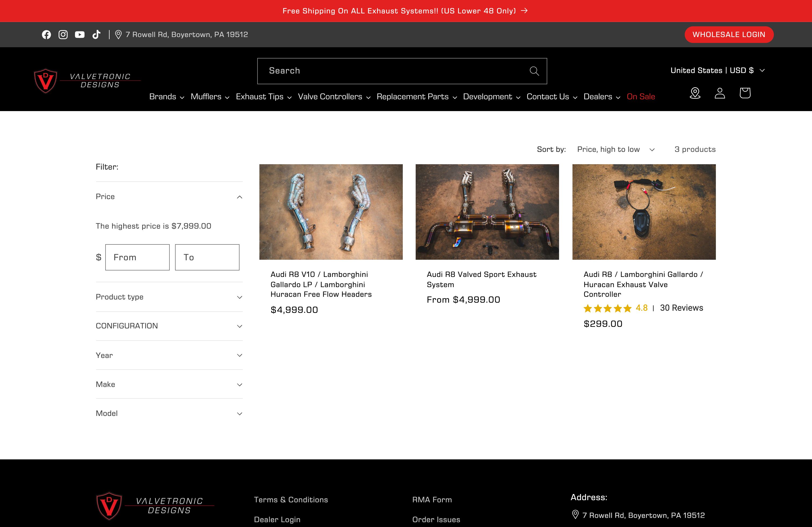
Task: Open the account login icon
Action: pyautogui.click(x=720, y=93)
